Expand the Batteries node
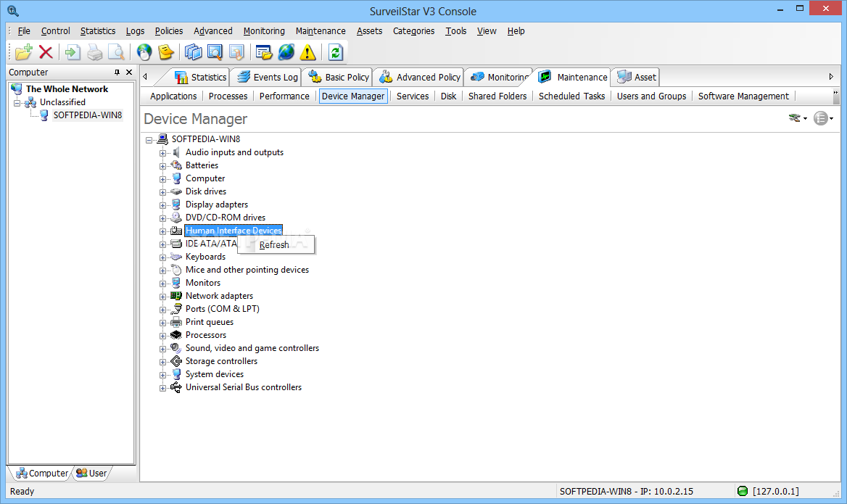The width and height of the screenshot is (847, 504). click(162, 166)
